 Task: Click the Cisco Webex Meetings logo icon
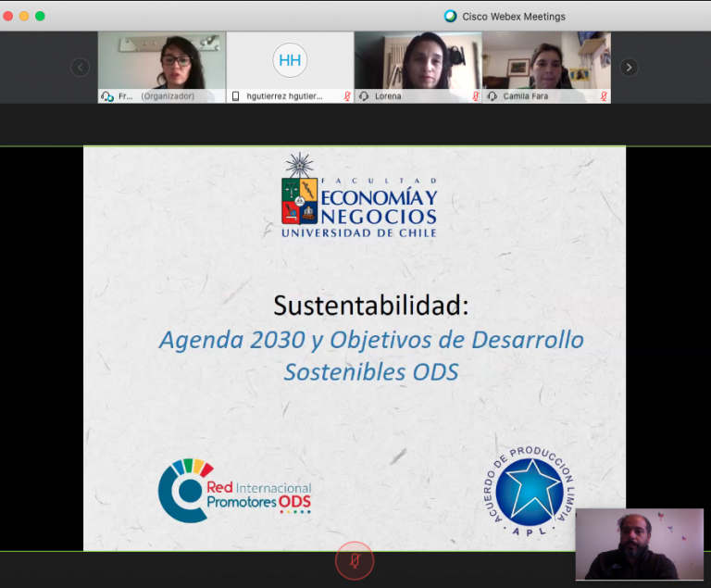point(450,17)
